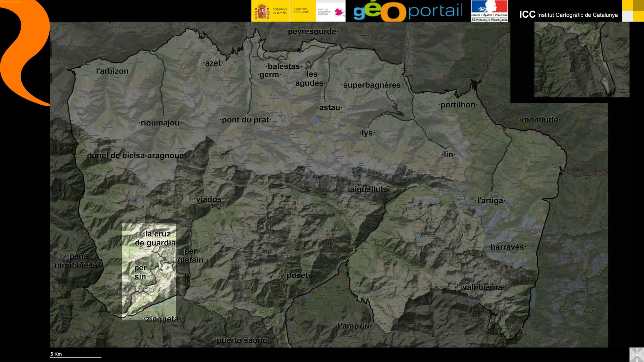This screenshot has width=644, height=362.
Task: Select the aigualluts location label
Action: click(368, 189)
